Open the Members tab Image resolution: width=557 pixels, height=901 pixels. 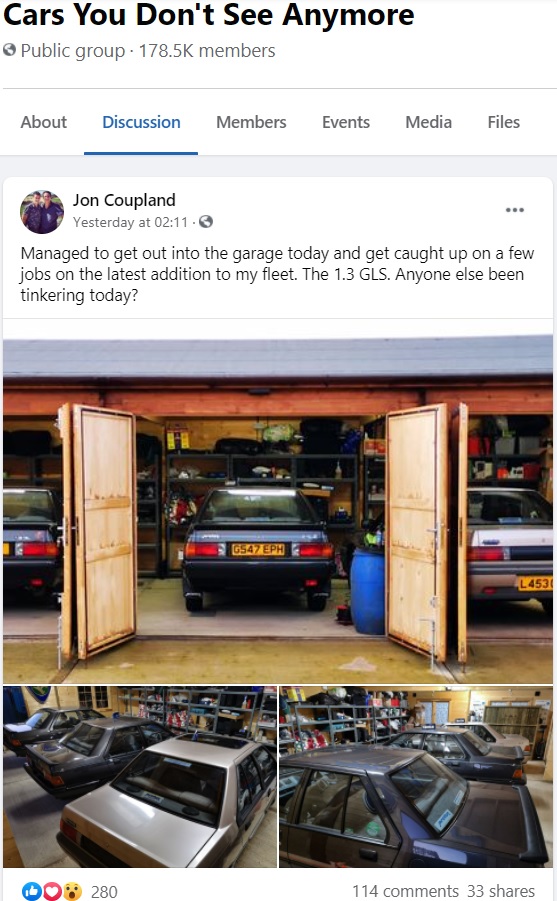(x=251, y=122)
